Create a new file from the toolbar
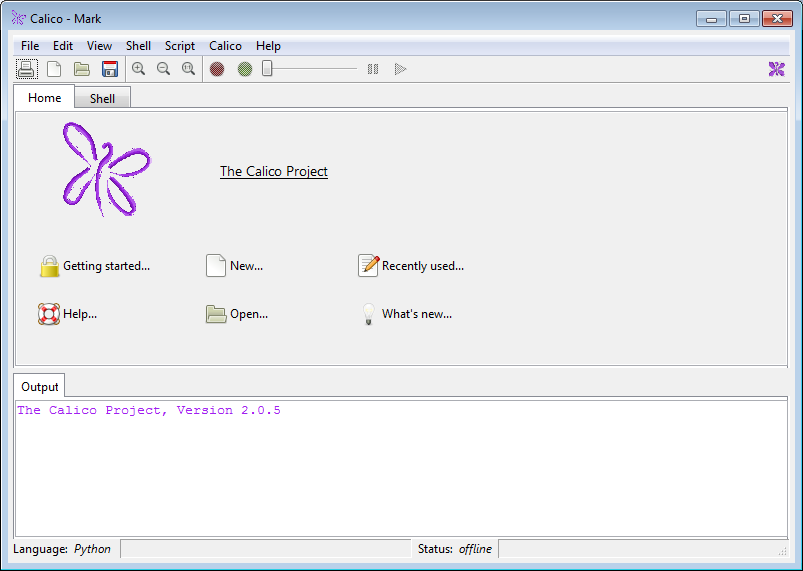803x571 pixels. click(x=54, y=69)
